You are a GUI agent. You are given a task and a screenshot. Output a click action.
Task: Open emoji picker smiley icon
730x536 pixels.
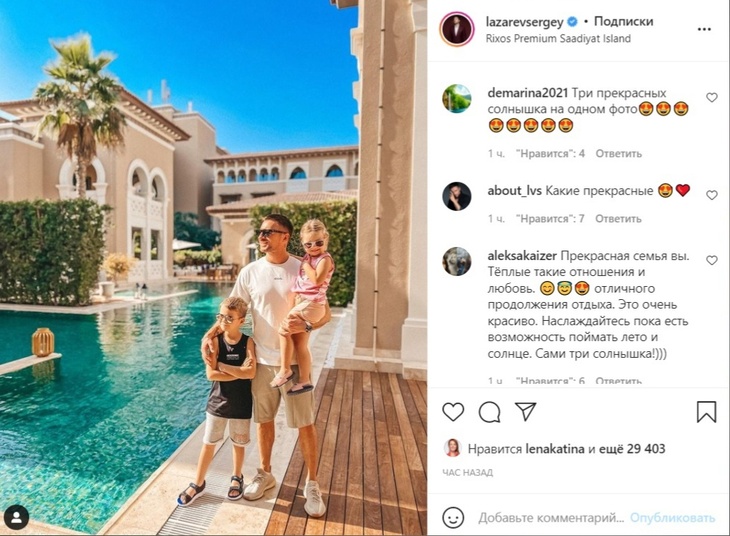453,517
